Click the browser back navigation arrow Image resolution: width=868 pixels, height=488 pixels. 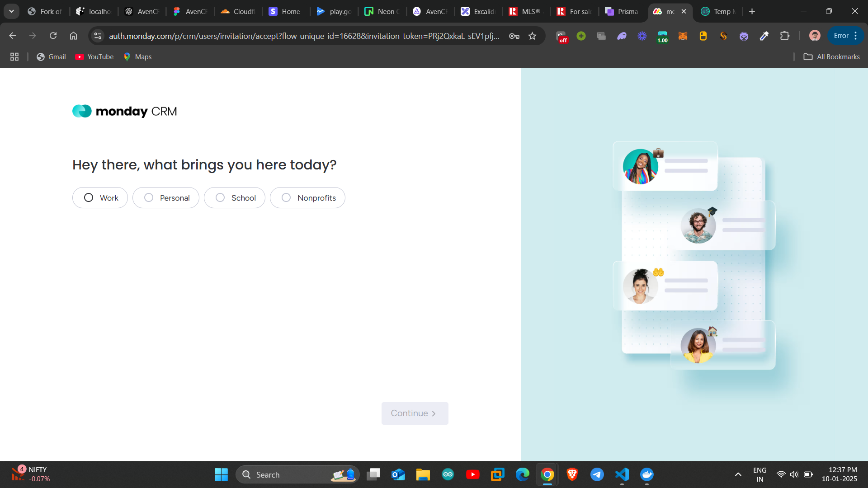[12, 36]
